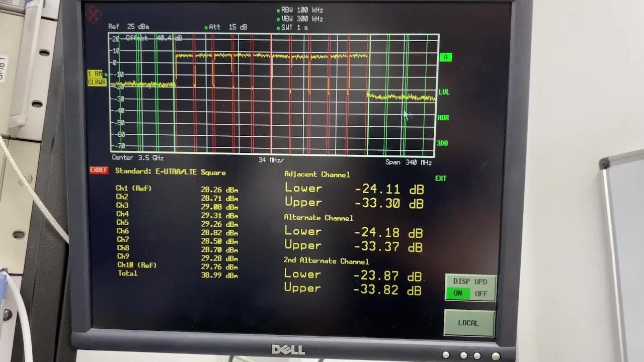Image resolution: width=644 pixels, height=362 pixels.
Task: Turn display update OFF
Action: (x=481, y=294)
